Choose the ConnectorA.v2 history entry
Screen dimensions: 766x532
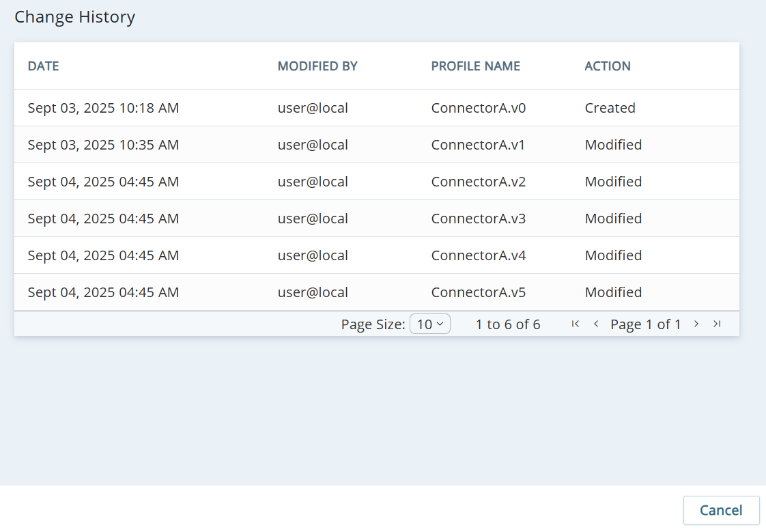coord(478,182)
